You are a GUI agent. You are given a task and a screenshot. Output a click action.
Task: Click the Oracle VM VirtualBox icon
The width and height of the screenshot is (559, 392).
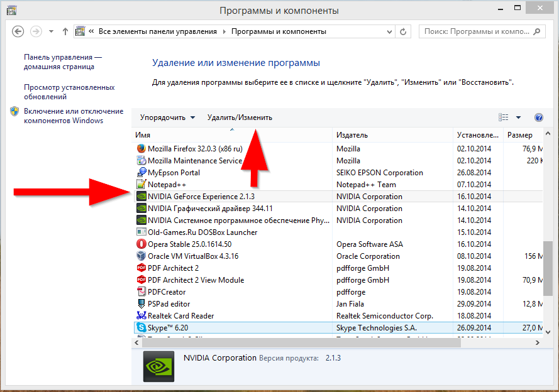(141, 256)
